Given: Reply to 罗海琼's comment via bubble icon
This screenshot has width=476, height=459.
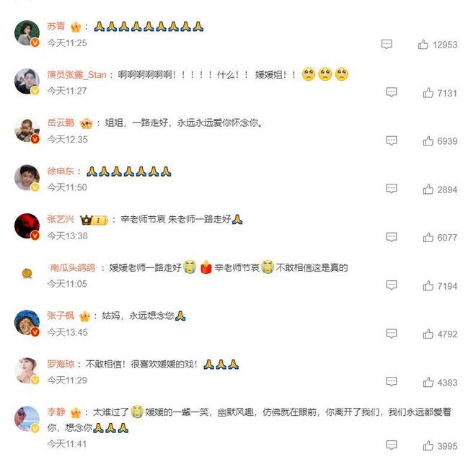Looking at the screenshot, I should click(x=392, y=382).
